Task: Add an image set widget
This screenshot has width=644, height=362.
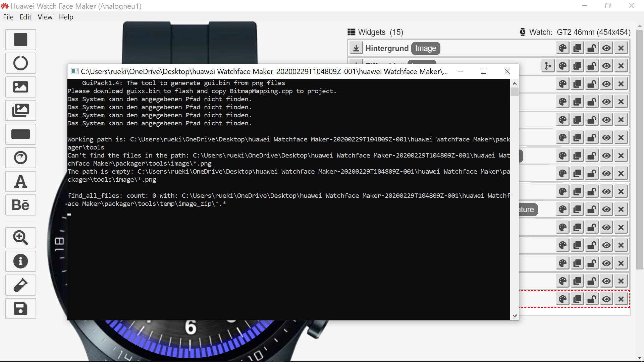Action: 20,110
